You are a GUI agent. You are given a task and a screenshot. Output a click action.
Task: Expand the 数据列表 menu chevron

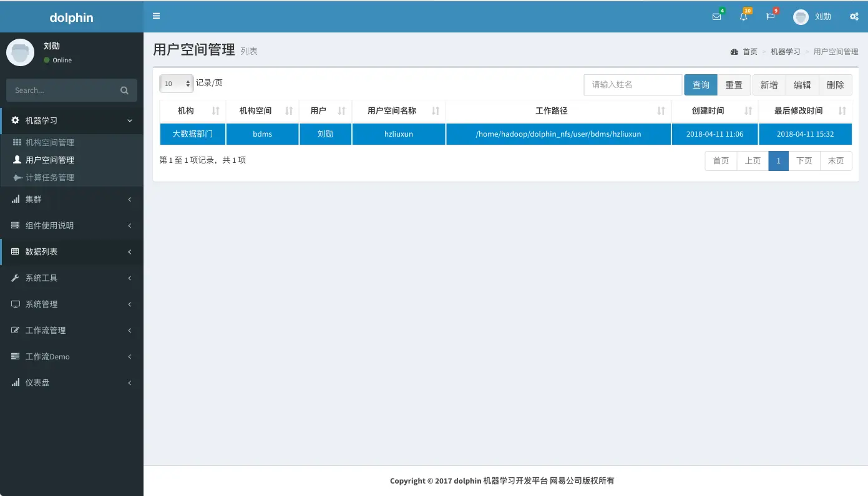coord(130,252)
